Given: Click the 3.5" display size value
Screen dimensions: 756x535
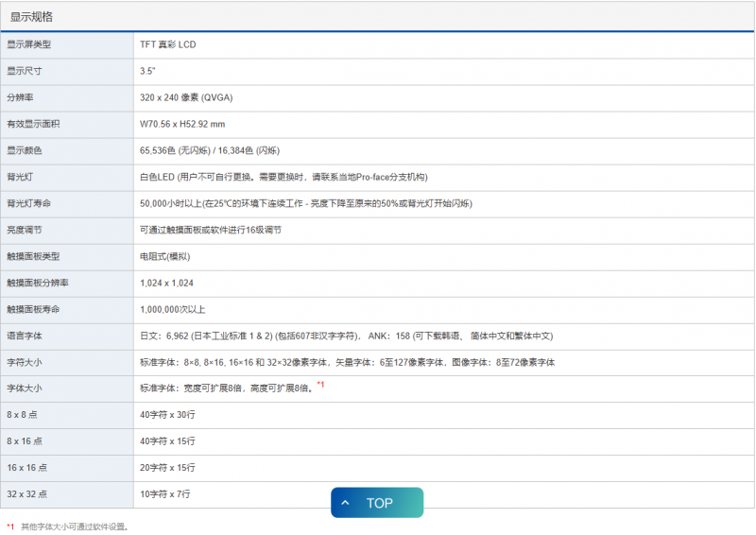Looking at the screenshot, I should [147, 71].
